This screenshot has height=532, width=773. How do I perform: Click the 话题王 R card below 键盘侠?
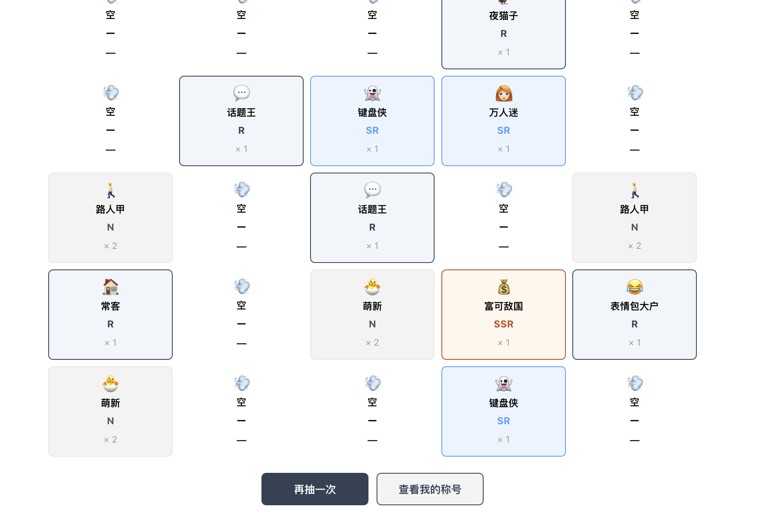tap(372, 218)
